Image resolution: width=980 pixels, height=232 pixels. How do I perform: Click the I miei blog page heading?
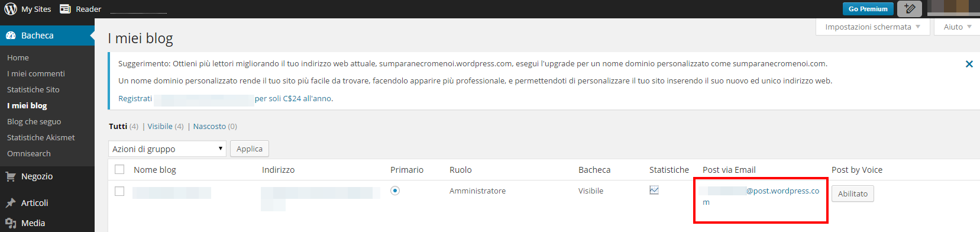tap(140, 38)
